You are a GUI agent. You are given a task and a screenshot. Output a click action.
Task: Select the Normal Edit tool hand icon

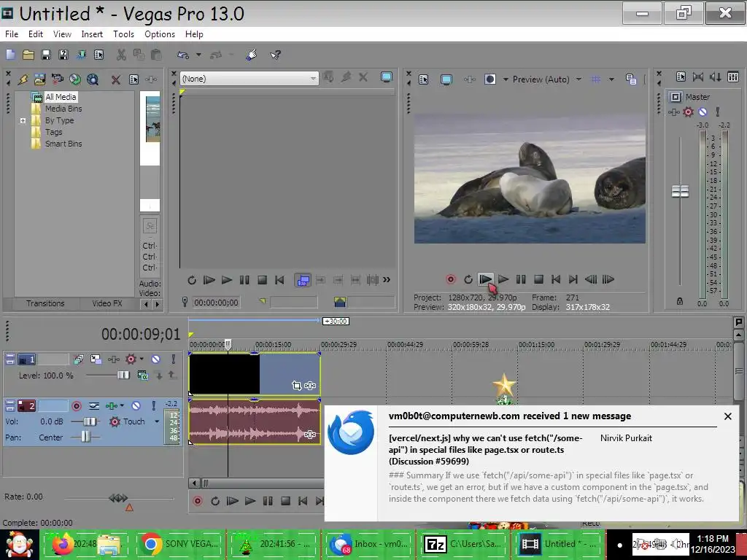pyautogui.click(x=252, y=55)
